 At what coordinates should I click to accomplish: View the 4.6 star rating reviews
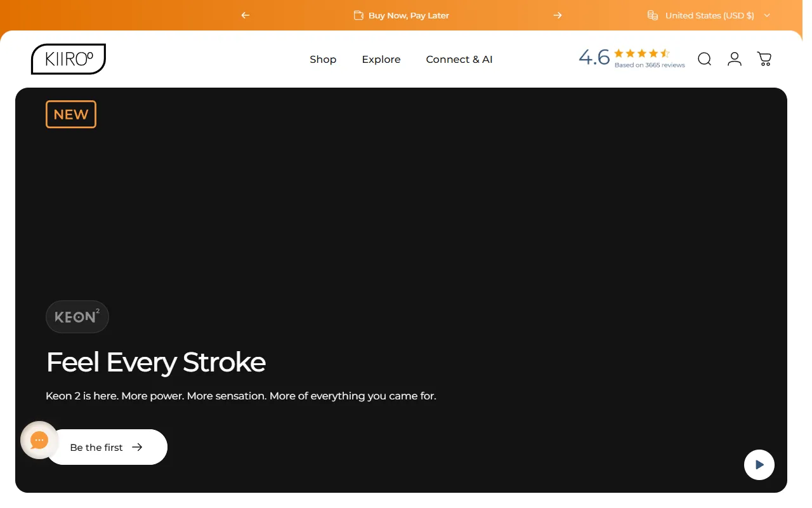(632, 58)
